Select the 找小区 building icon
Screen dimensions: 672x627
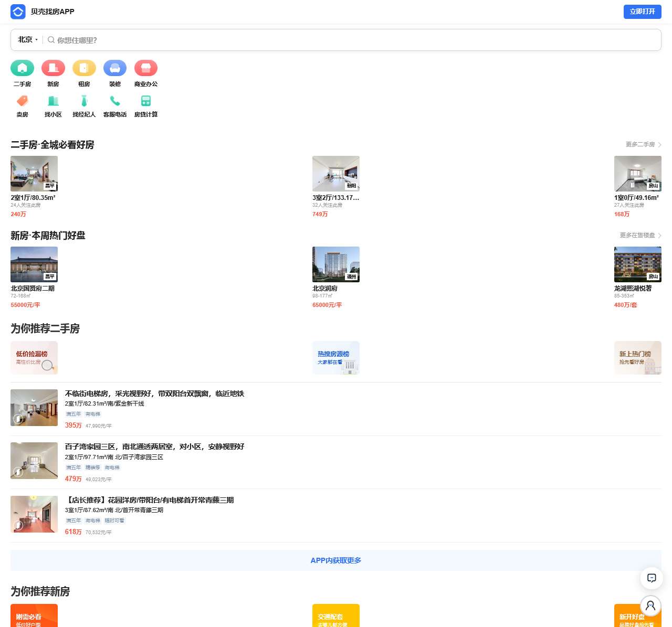click(53, 101)
